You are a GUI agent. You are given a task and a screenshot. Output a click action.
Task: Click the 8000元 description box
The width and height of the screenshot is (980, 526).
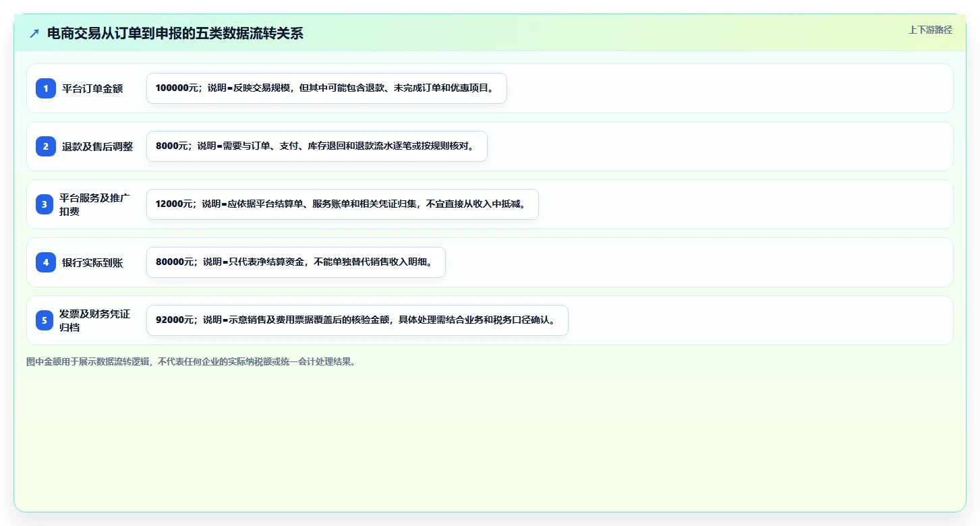pyautogui.click(x=317, y=146)
